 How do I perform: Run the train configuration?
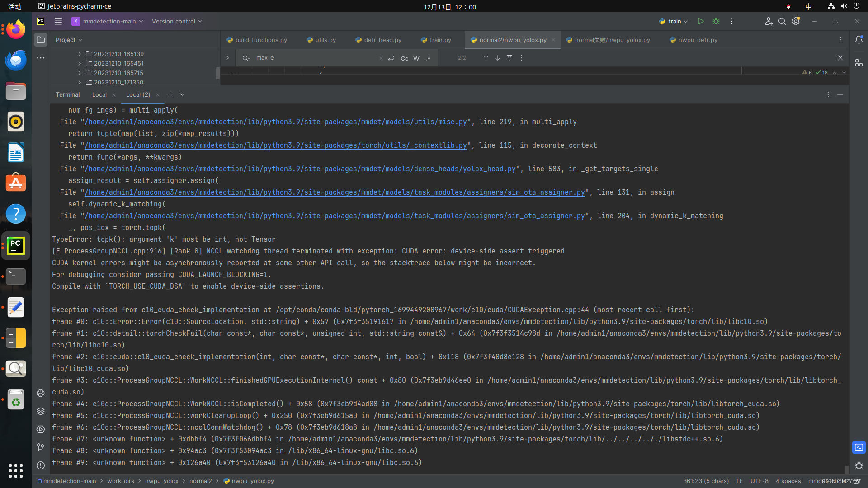coord(701,21)
